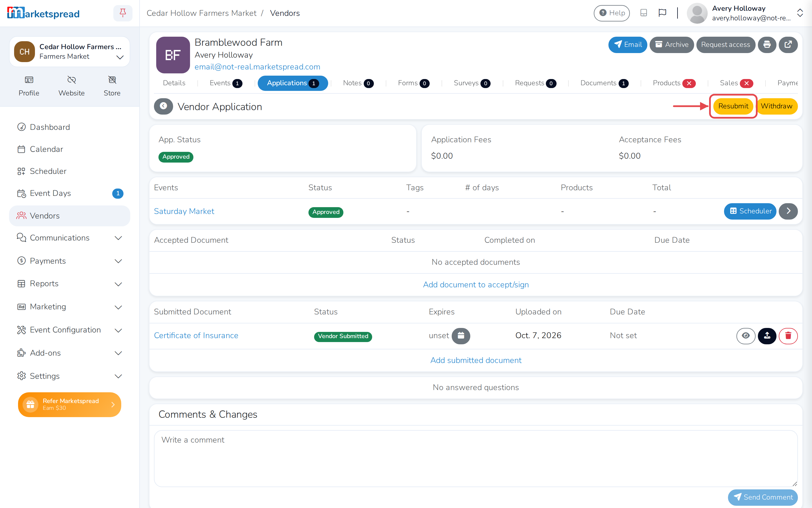Click the Email button
The height and width of the screenshot is (508, 812).
tap(627, 45)
